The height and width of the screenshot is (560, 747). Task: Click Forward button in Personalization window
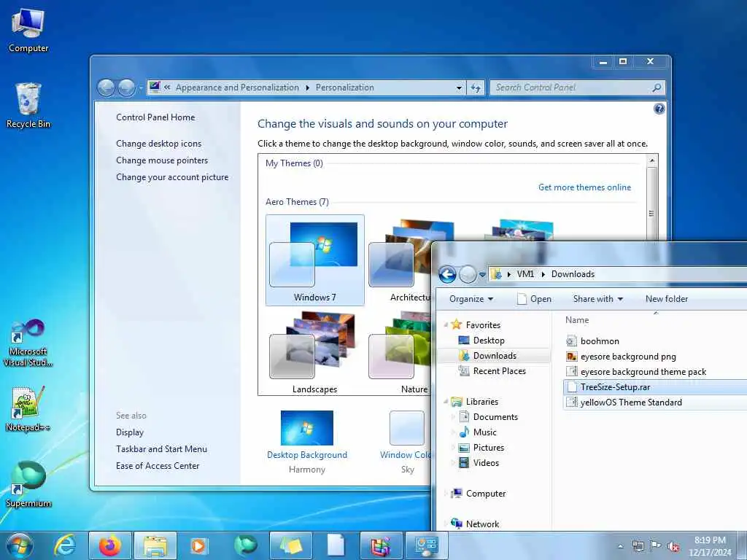126,87
